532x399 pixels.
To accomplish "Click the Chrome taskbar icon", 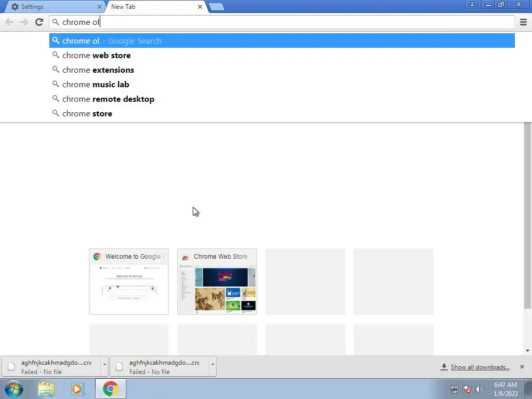I will [x=111, y=389].
